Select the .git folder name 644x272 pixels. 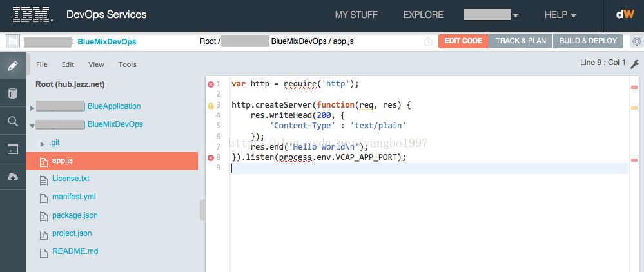[x=55, y=142]
